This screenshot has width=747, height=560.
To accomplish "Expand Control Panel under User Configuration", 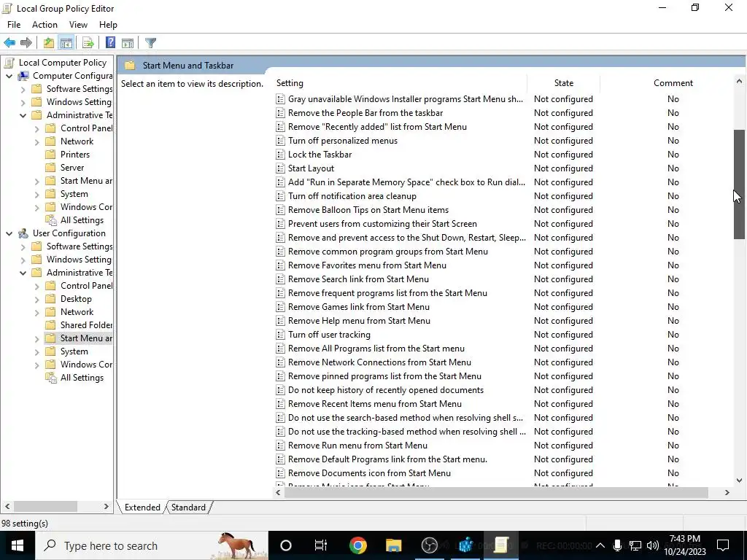I will tap(36, 286).
